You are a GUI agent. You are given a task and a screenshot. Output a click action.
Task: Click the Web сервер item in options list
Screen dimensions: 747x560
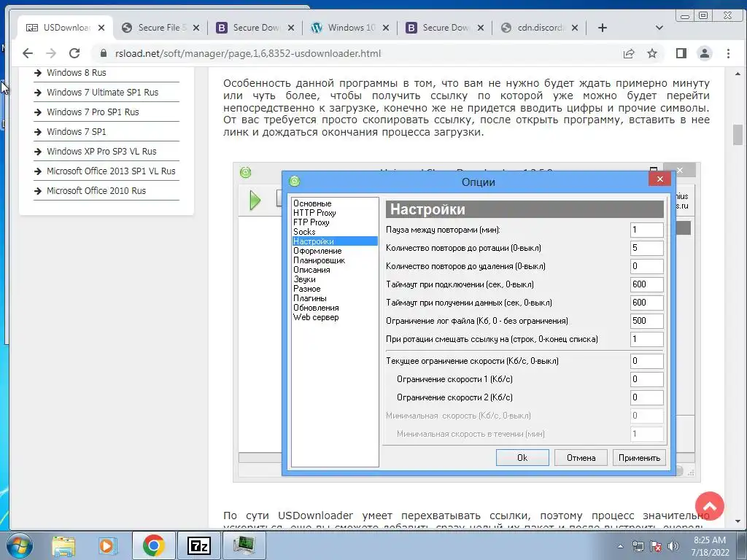pyautogui.click(x=316, y=317)
